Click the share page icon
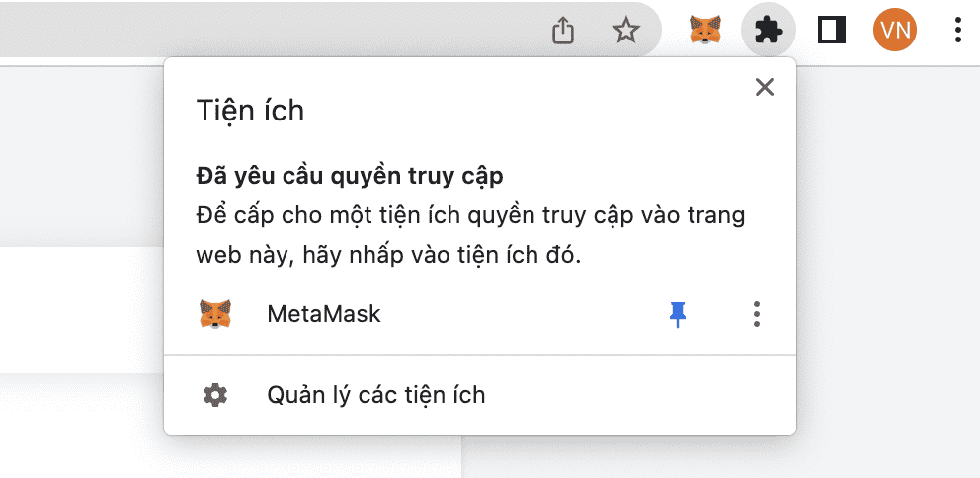This screenshot has width=980, height=478. tap(562, 32)
